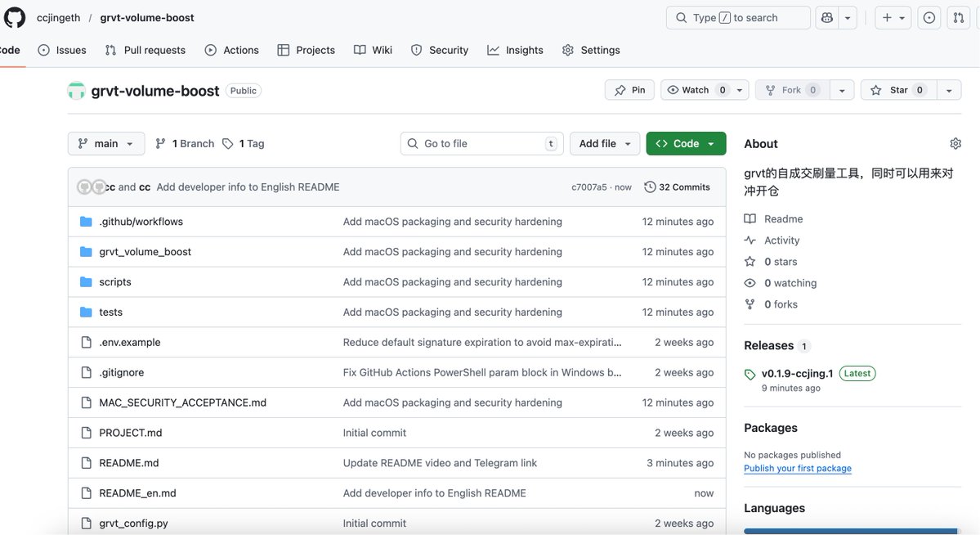The height and width of the screenshot is (535, 980).
Task: Open the grvt_volume_boost folder
Action: [x=145, y=251]
